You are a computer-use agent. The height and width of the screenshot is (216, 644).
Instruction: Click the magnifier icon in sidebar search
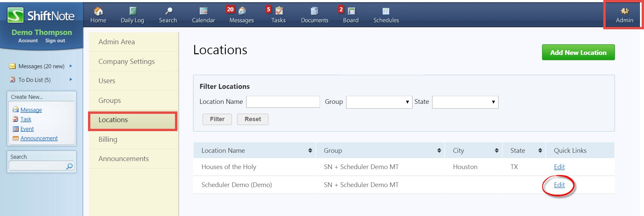[x=70, y=166]
